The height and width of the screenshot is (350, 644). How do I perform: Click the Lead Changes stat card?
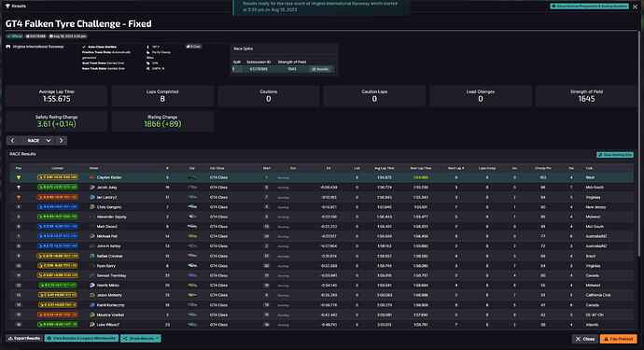point(481,96)
